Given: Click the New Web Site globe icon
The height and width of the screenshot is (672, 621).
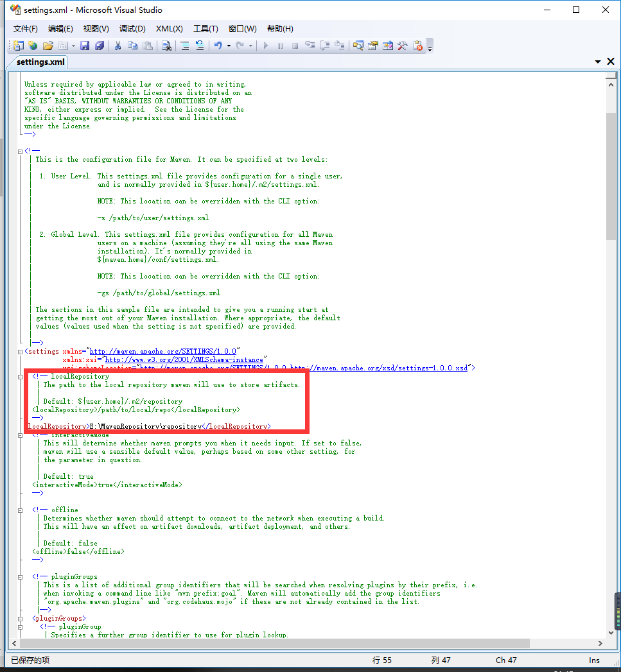Looking at the screenshot, I should pyautogui.click(x=33, y=46).
